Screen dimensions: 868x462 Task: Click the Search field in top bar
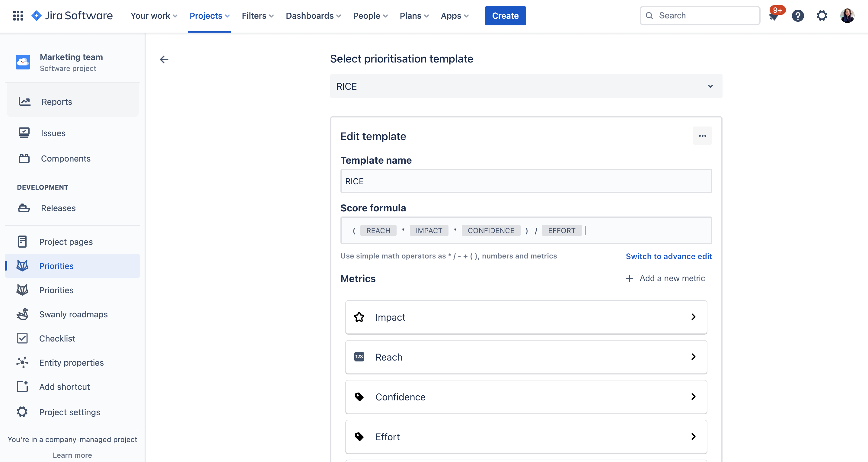pos(700,15)
